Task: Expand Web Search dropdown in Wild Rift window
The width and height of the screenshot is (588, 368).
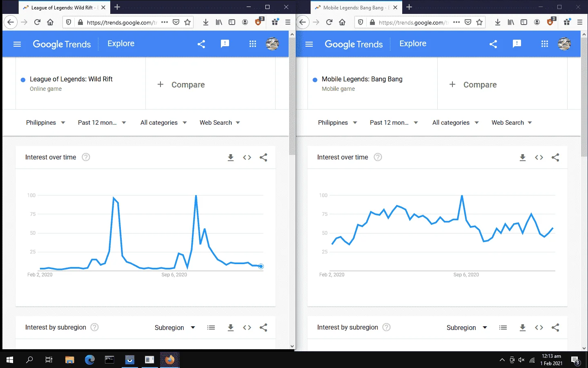Action: [220, 123]
